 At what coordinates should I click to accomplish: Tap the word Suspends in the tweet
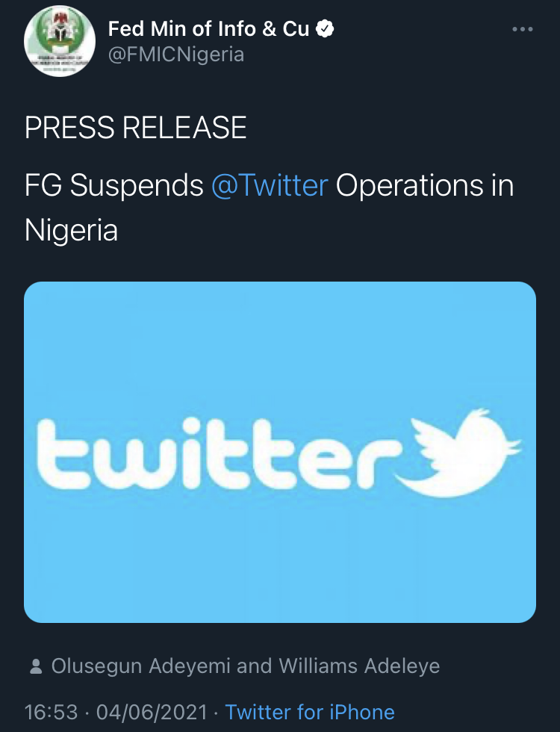pos(137,186)
